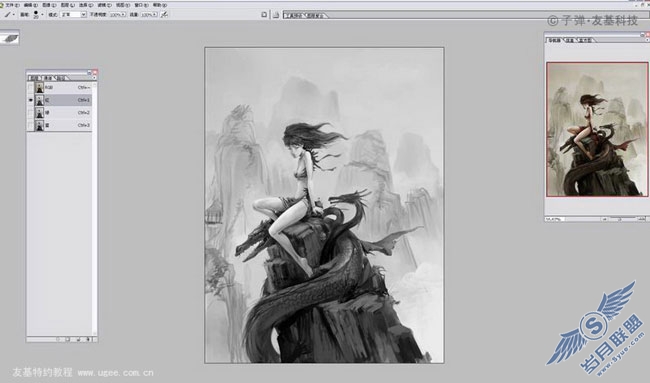Create new channel icon in Channels panel
The image size is (650, 383).
coord(78,339)
